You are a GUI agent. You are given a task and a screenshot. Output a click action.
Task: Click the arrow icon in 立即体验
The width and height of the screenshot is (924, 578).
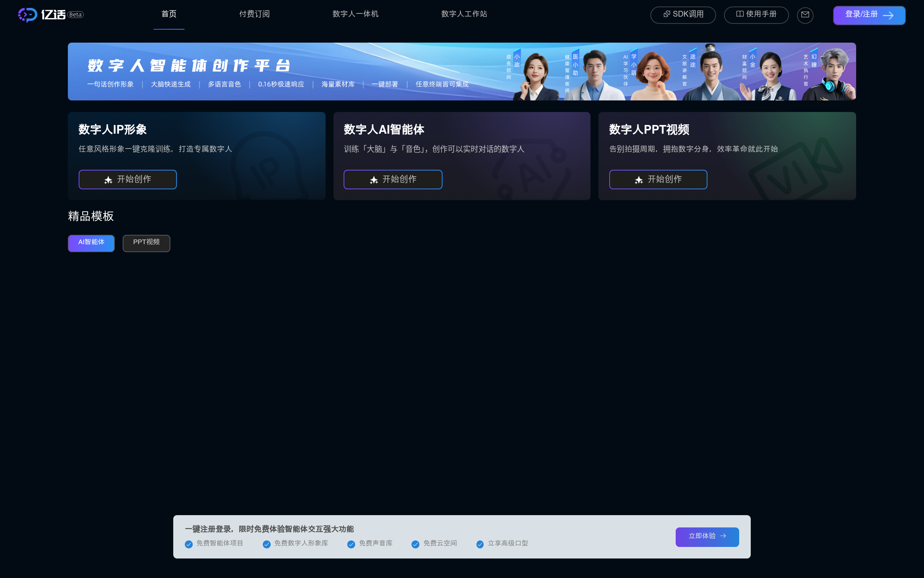tap(723, 536)
